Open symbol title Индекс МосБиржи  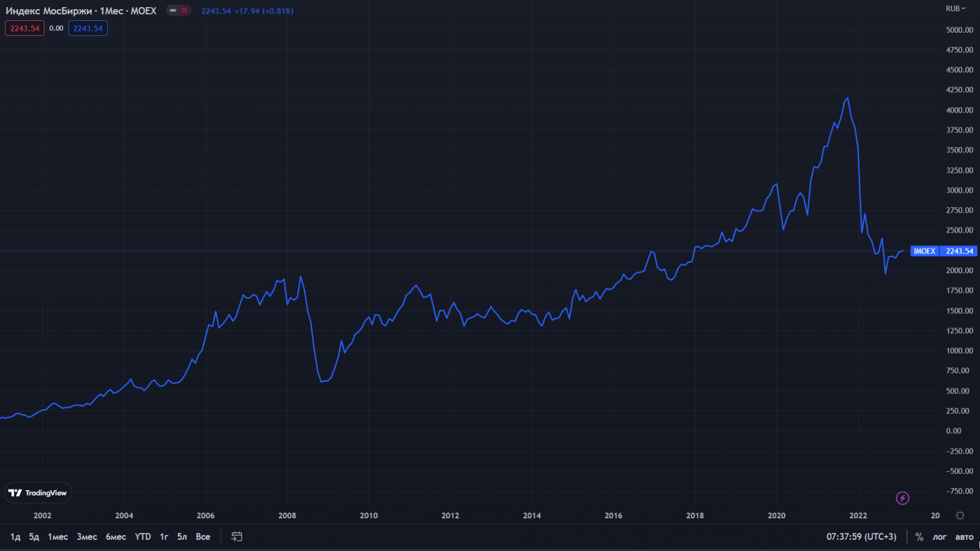(49, 11)
